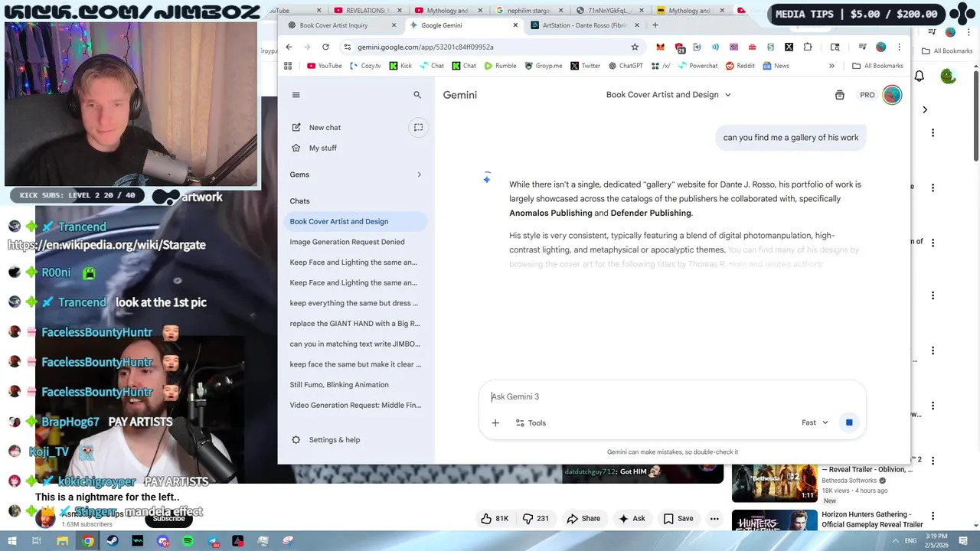Open All Bookmarks folder in Gemini window
This screenshot has width=980, height=551.
pyautogui.click(x=877, y=66)
